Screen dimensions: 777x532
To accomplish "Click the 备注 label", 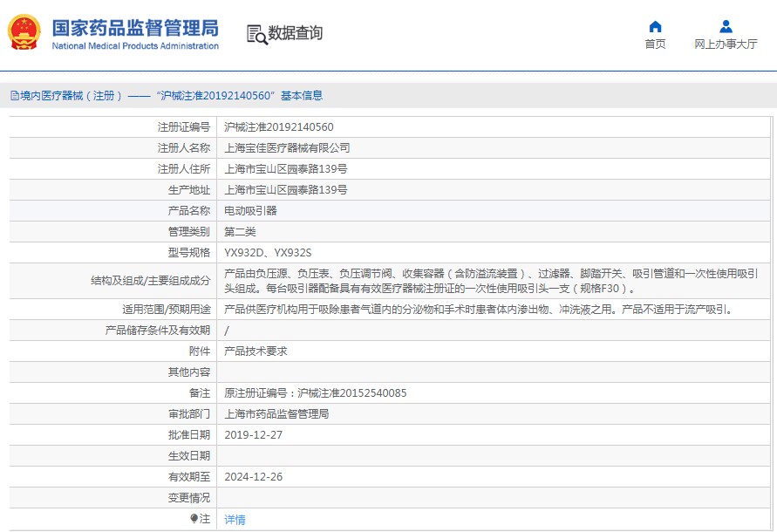I will click(200, 393).
